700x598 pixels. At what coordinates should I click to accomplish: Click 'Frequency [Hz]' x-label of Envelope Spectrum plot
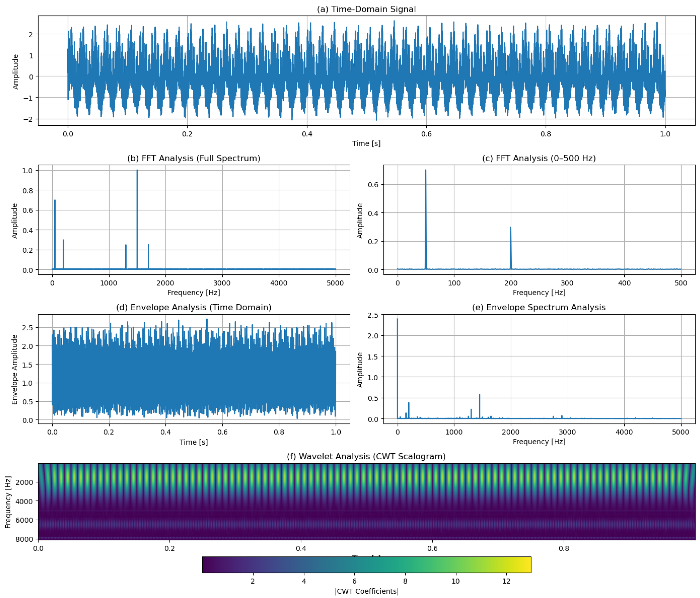click(x=539, y=442)
